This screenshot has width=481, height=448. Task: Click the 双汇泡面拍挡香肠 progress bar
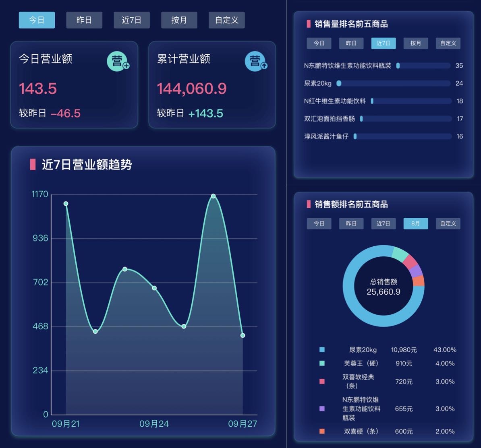[x=406, y=119]
